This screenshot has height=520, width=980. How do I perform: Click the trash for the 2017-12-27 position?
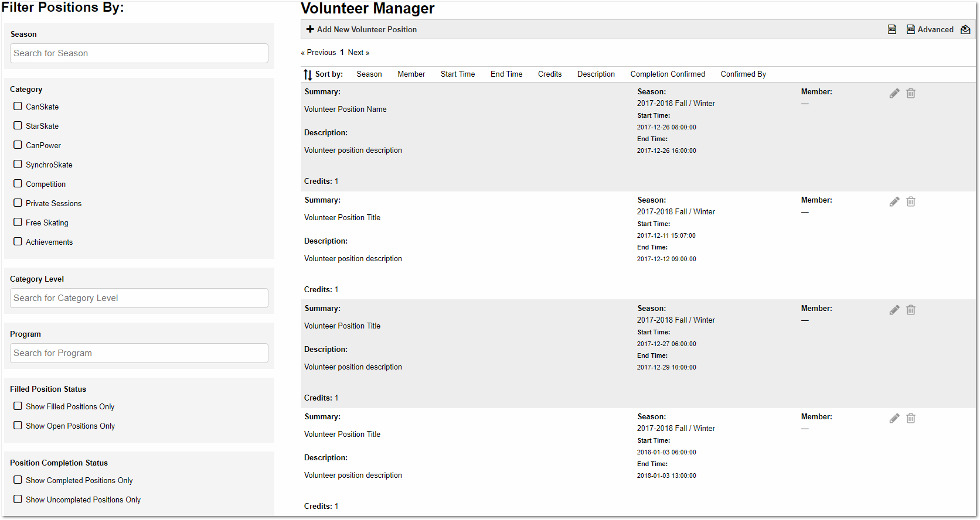point(911,310)
